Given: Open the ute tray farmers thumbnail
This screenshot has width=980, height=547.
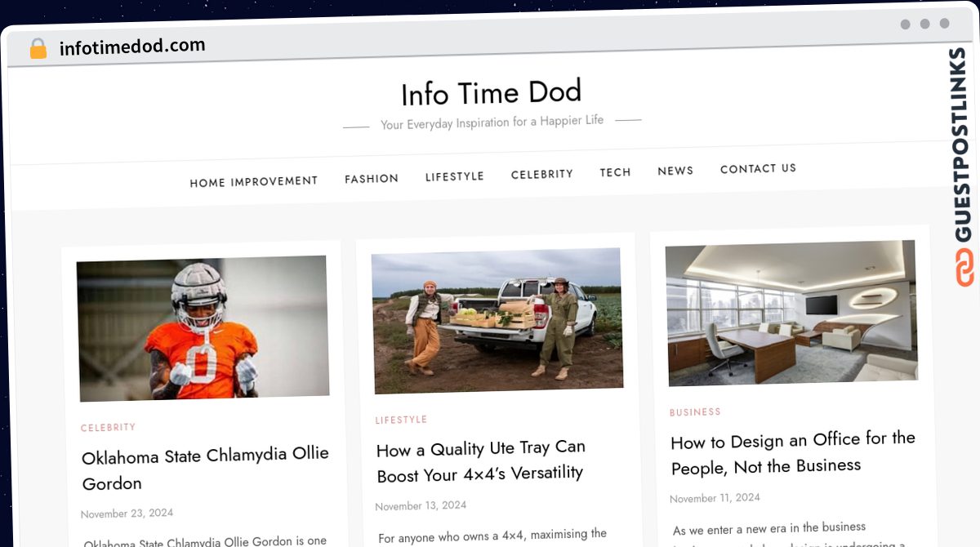Looking at the screenshot, I should [497, 321].
